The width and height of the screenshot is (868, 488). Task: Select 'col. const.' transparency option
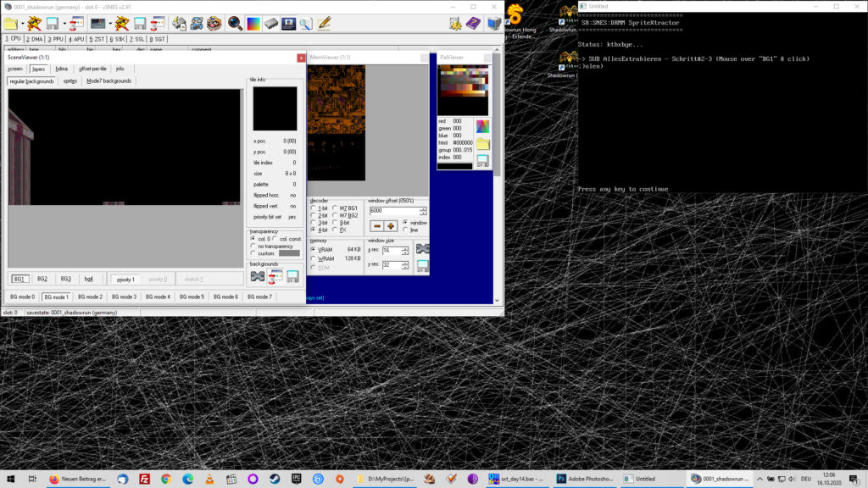pyautogui.click(x=275, y=239)
